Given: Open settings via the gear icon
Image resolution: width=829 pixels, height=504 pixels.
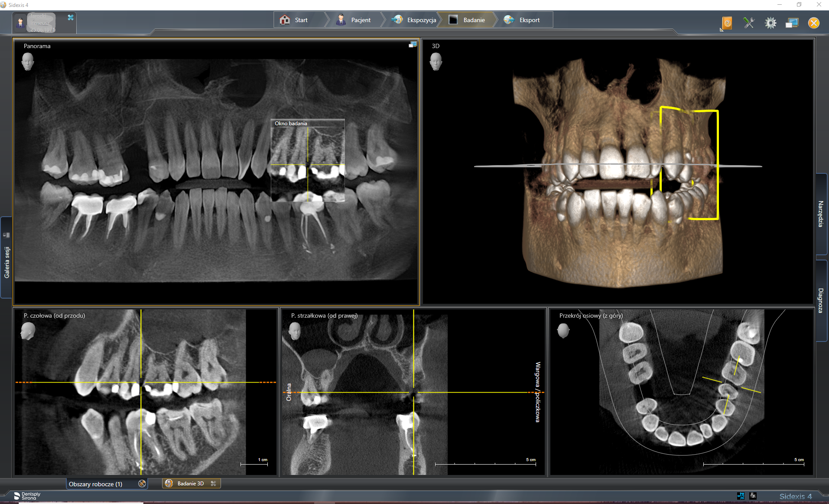Looking at the screenshot, I should (x=770, y=23).
